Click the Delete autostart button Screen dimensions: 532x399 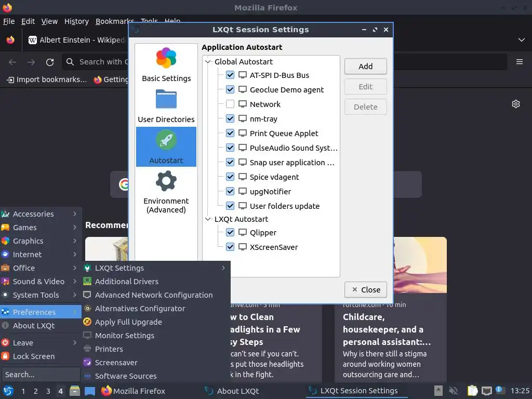365,107
